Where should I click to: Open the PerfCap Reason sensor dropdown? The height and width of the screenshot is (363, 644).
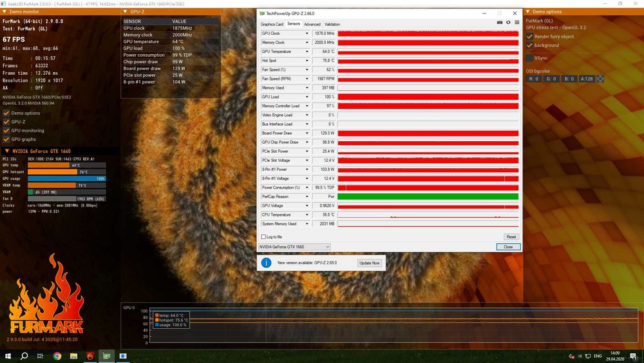[307, 197]
